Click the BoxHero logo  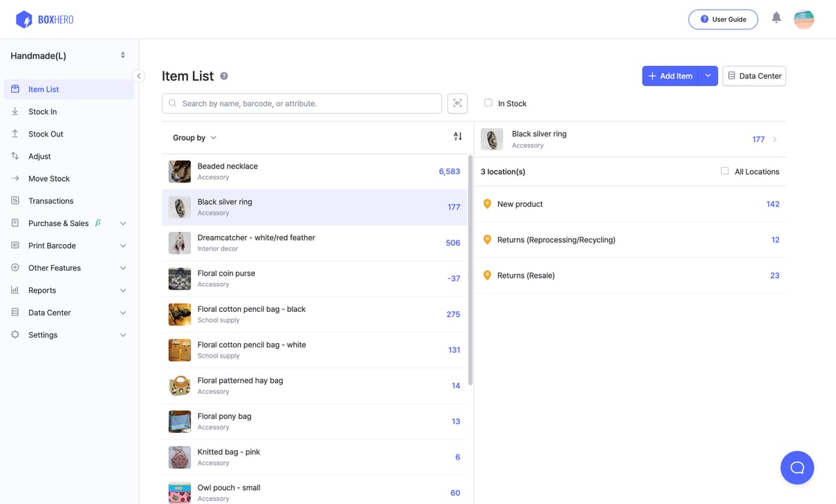pos(45,19)
